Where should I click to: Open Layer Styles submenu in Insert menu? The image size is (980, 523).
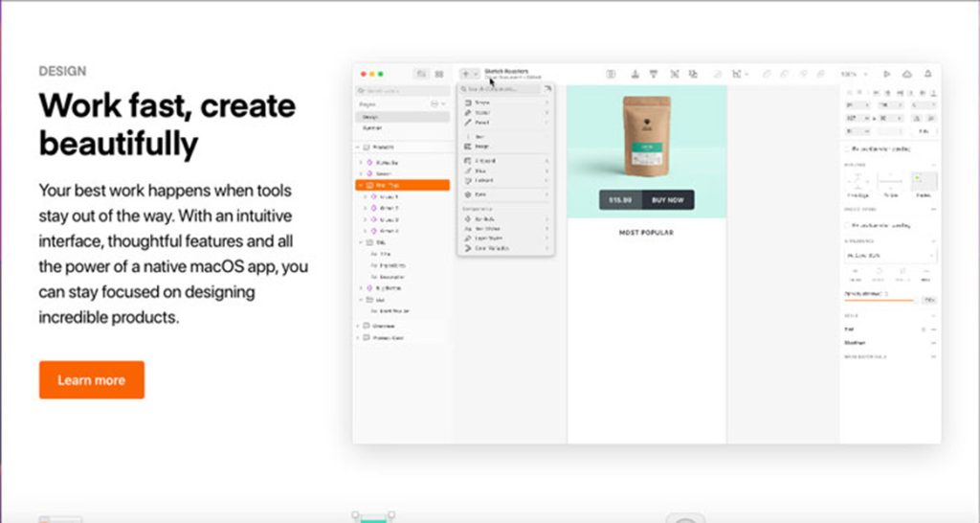pos(505,239)
